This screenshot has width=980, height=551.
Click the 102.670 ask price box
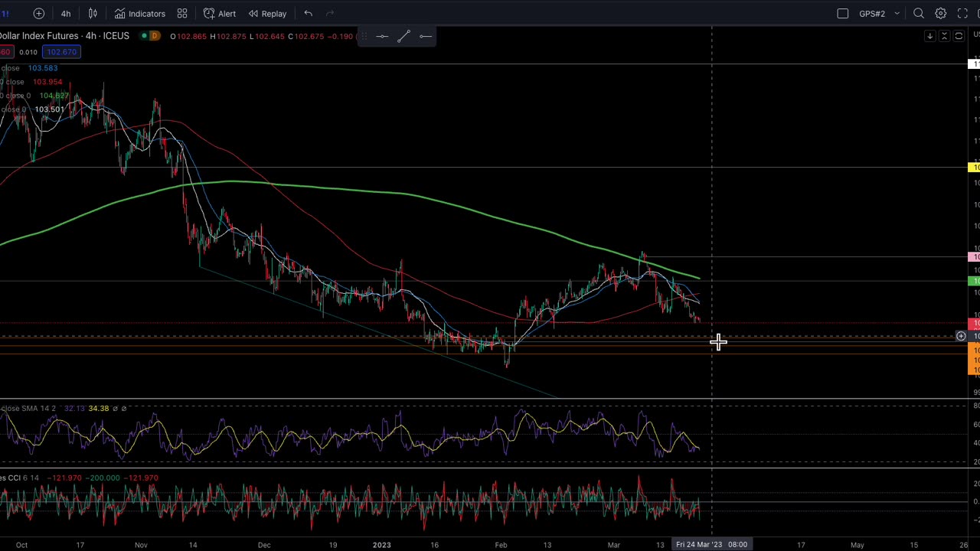[x=61, y=52]
